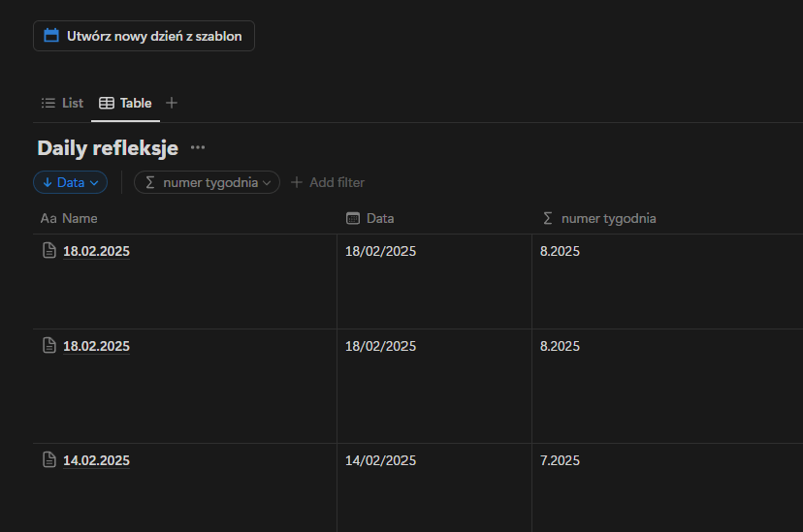Click the sigma icon in numer tygodnia header
This screenshot has height=532, width=803.
pyautogui.click(x=548, y=219)
